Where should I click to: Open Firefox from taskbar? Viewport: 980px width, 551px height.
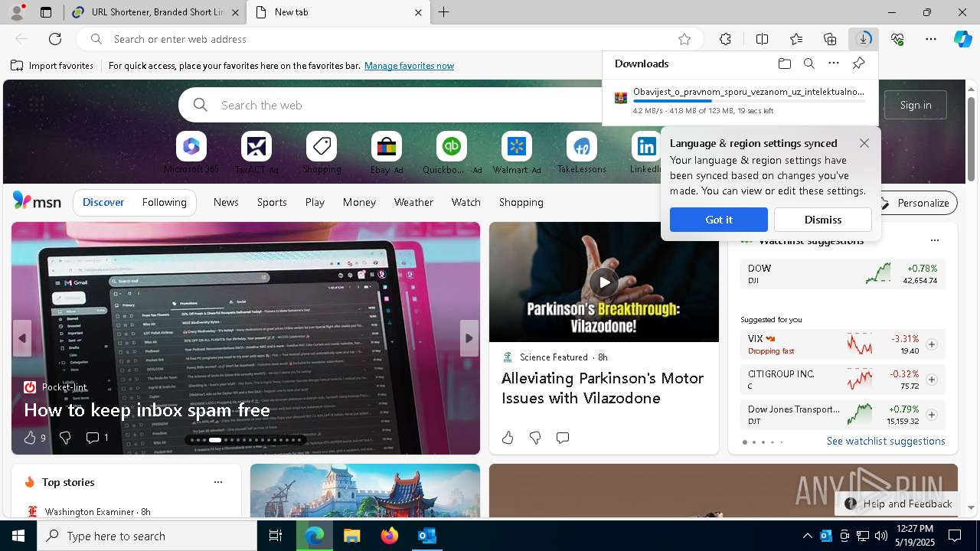pyautogui.click(x=390, y=536)
